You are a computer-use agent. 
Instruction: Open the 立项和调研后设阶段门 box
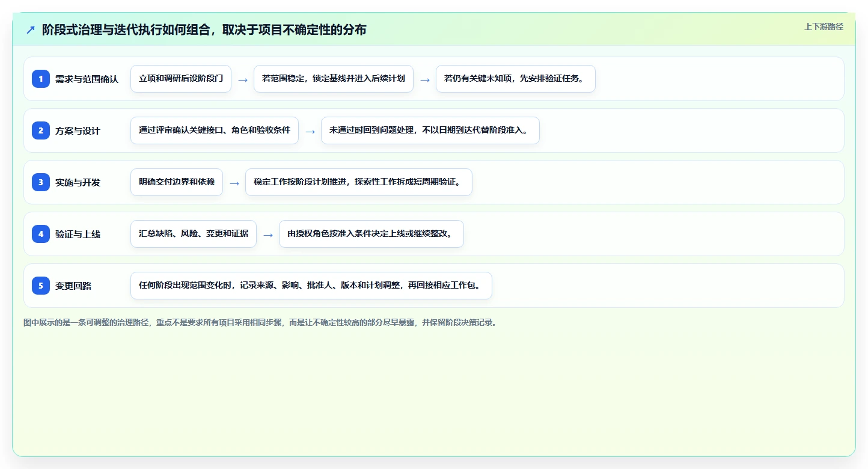[x=181, y=79]
